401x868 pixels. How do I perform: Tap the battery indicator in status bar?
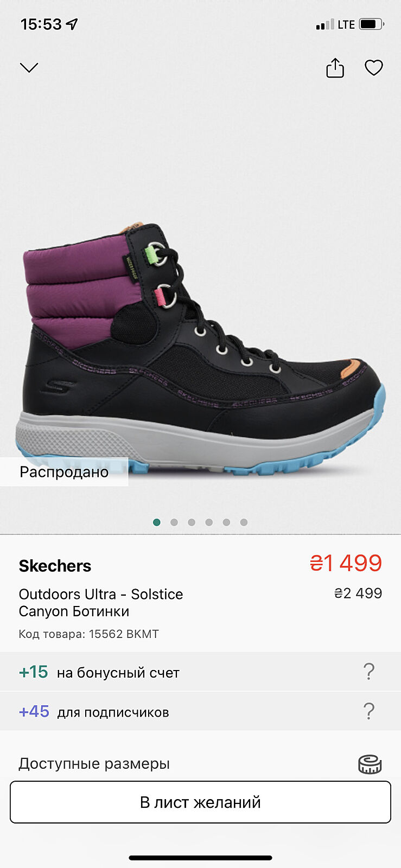click(x=372, y=24)
